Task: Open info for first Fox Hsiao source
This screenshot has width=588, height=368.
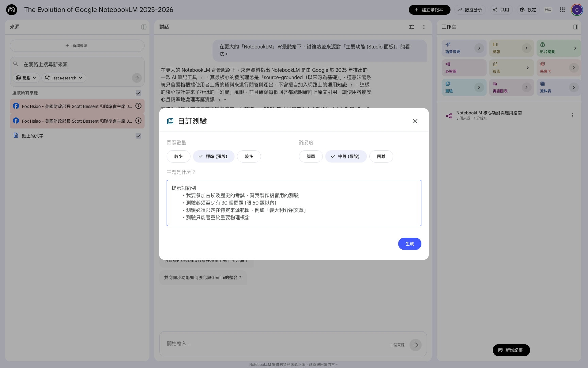Action: (138, 106)
